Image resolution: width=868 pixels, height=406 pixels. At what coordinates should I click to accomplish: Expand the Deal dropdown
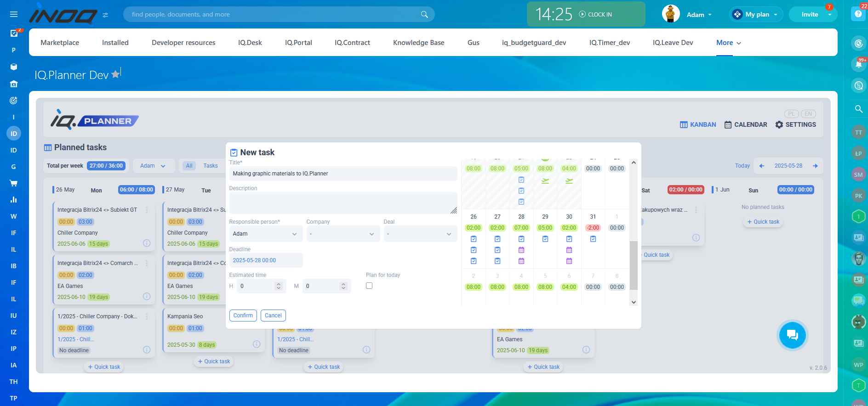coord(420,234)
